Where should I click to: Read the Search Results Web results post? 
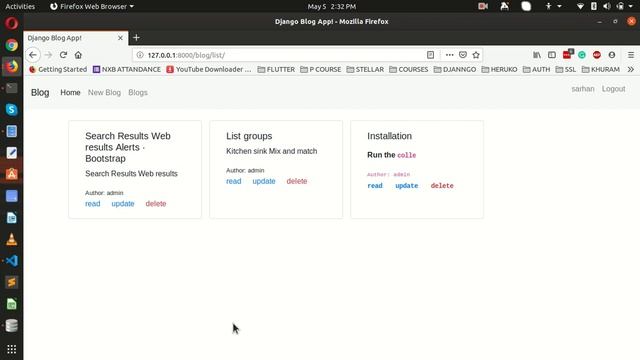click(93, 204)
